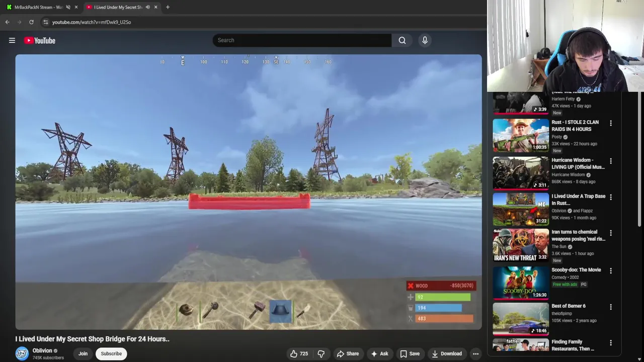Click the browser forward arrow
The width and height of the screenshot is (644, 362).
click(x=20, y=22)
